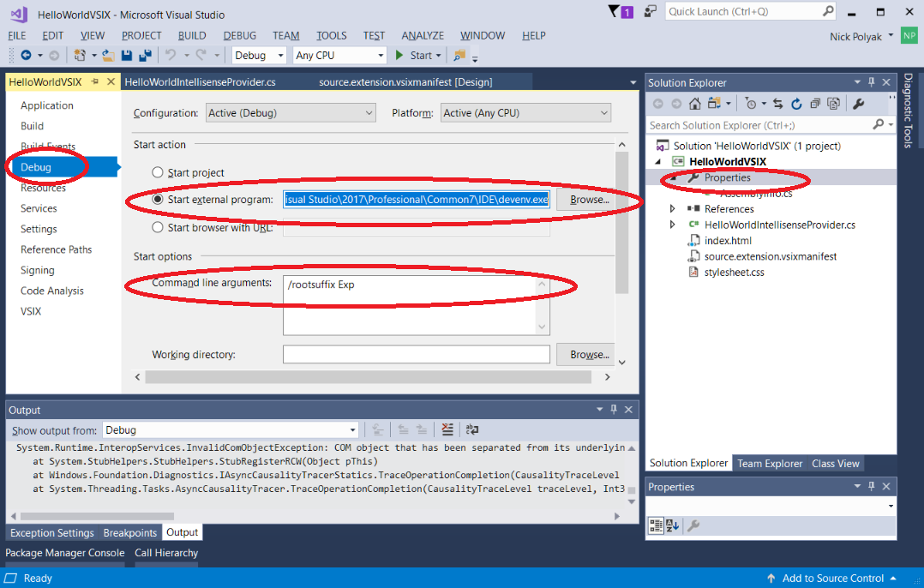Pin the Solution Explorer panel
The image size is (924, 588).
point(872,82)
